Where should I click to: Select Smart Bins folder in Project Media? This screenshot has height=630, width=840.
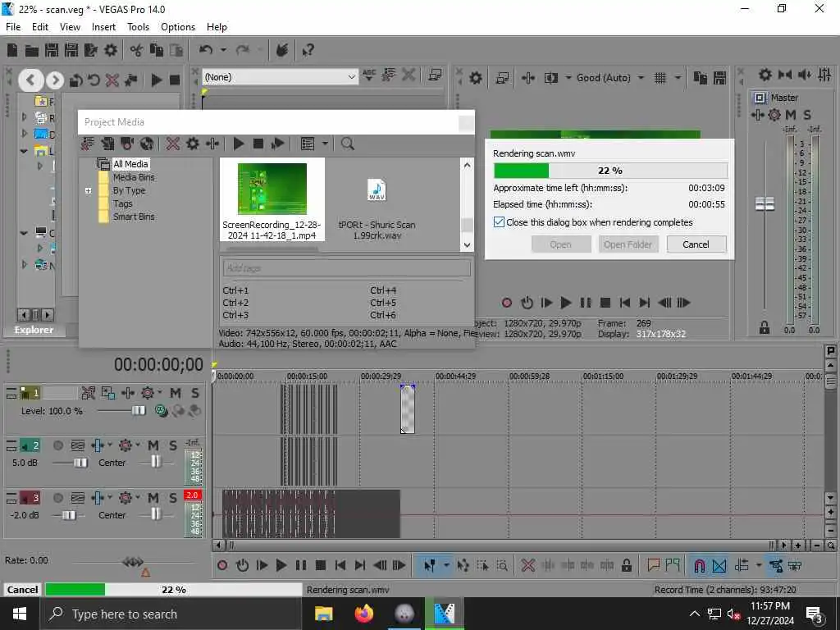(x=134, y=217)
